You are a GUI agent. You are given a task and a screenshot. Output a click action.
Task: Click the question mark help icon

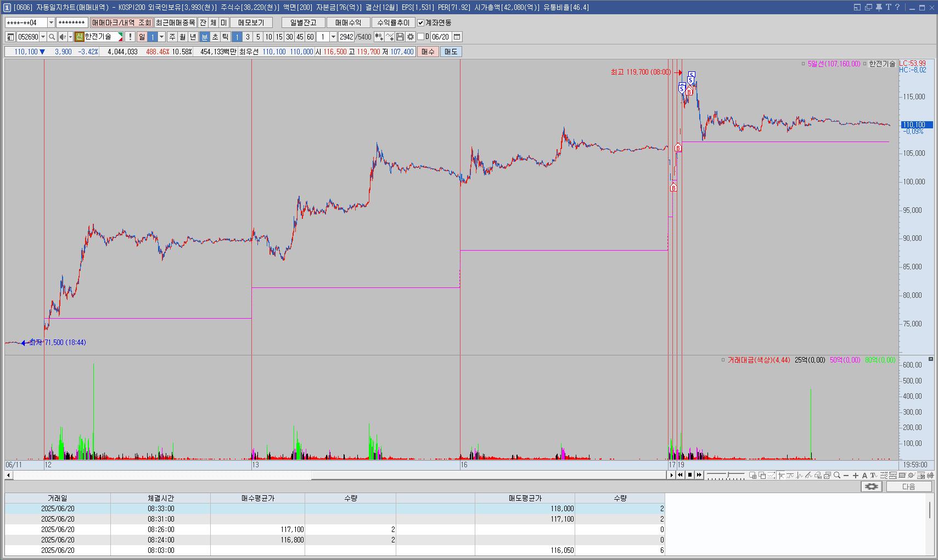pos(897,7)
